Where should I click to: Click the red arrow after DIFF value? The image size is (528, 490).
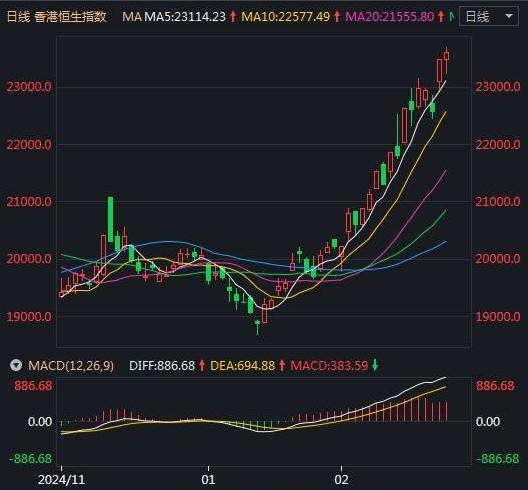202,365
